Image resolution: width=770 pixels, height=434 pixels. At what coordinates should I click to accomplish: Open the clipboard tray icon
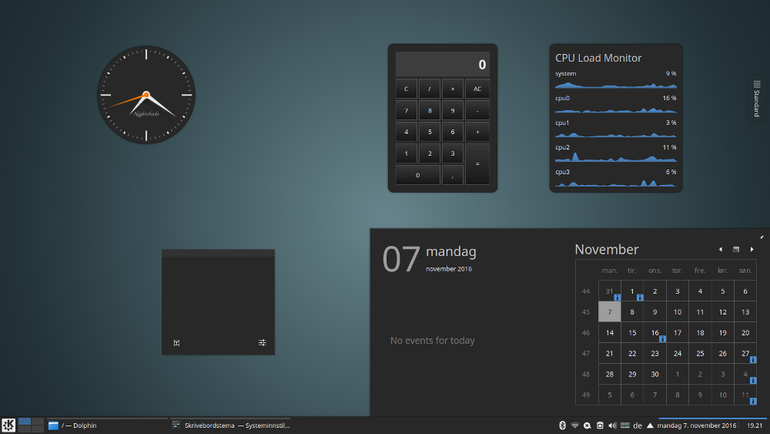point(600,426)
